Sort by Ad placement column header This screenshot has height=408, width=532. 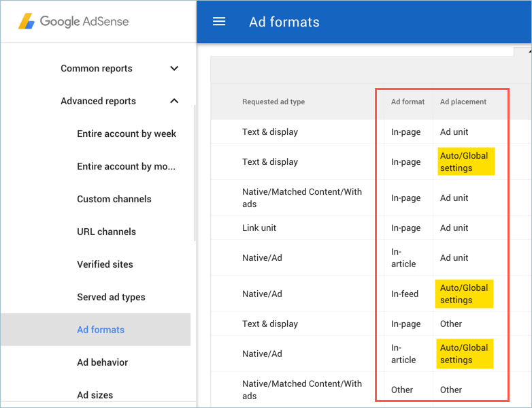pos(463,101)
